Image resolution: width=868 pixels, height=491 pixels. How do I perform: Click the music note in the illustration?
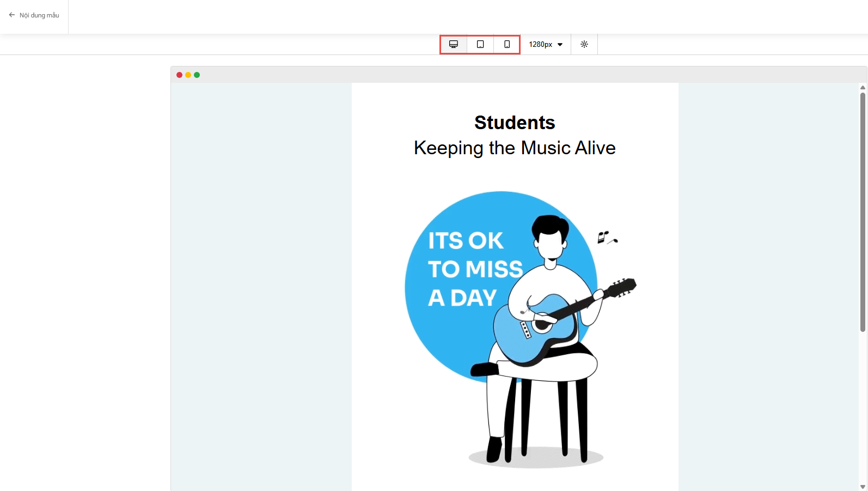[606, 237]
